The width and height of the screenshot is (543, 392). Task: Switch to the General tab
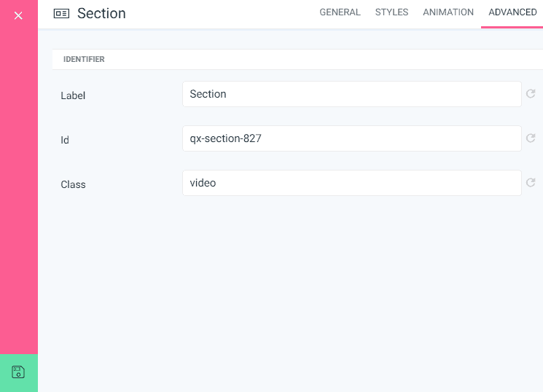click(340, 12)
